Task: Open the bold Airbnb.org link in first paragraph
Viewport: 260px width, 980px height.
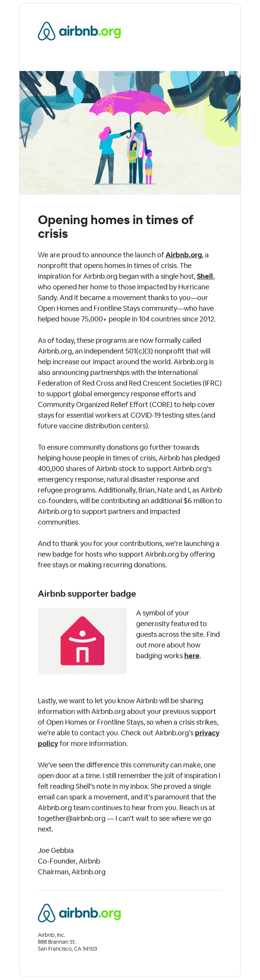Action: tap(184, 255)
